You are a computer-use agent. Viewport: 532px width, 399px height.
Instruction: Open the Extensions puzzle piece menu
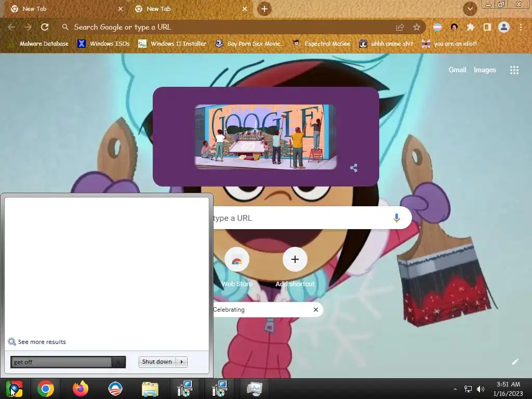(470, 27)
